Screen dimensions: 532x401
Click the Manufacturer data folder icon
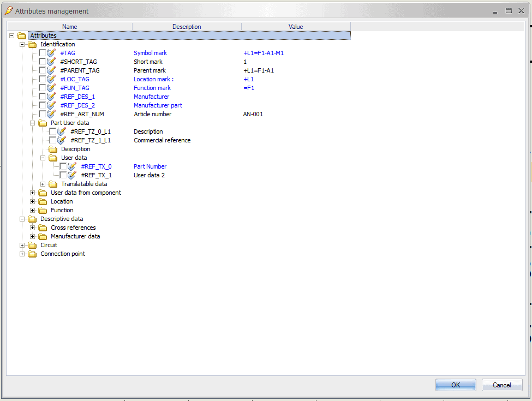click(x=43, y=236)
